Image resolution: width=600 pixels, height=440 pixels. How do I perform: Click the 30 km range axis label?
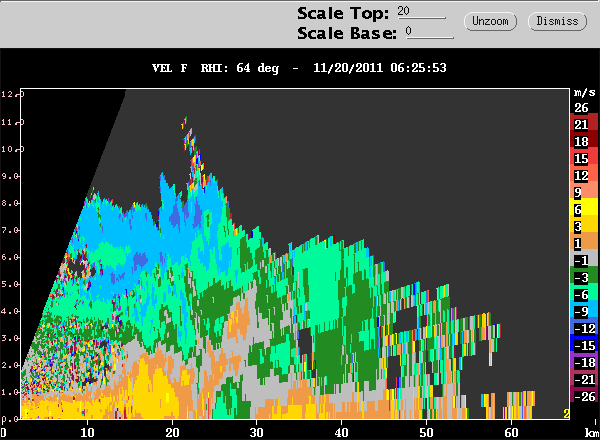tap(256, 432)
